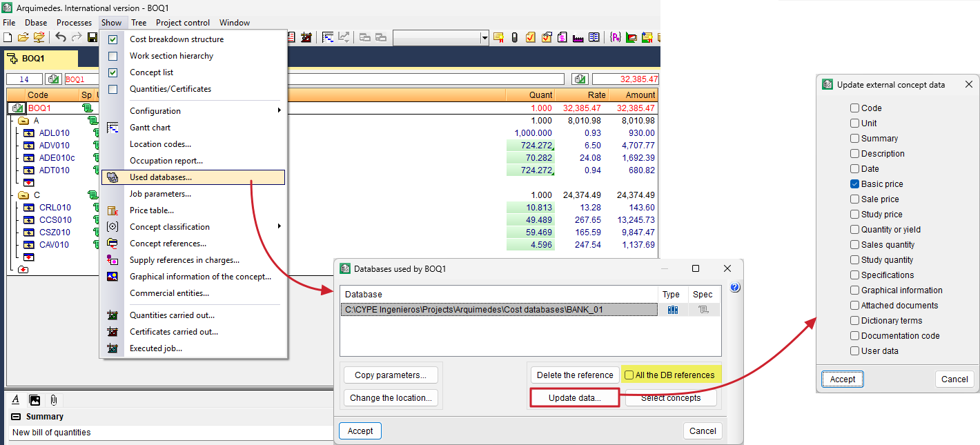980x445 pixels.
Task: Click the item icon of row CRL010
Action: [x=30, y=208]
